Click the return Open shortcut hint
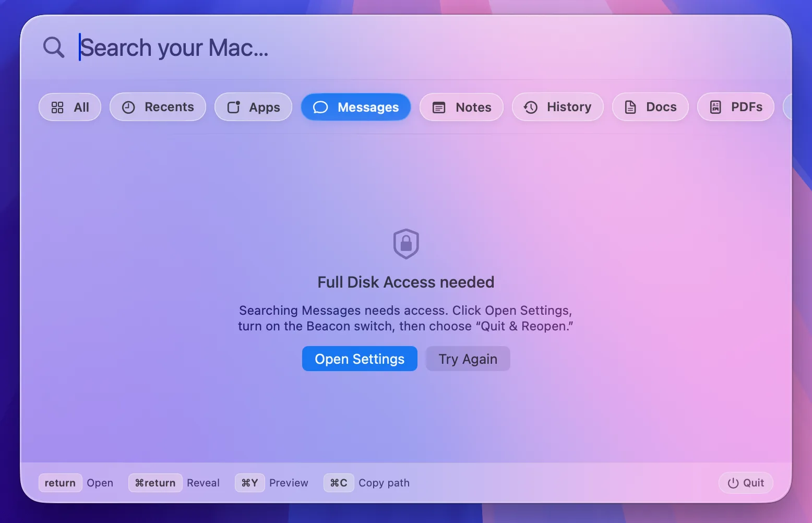 76,483
